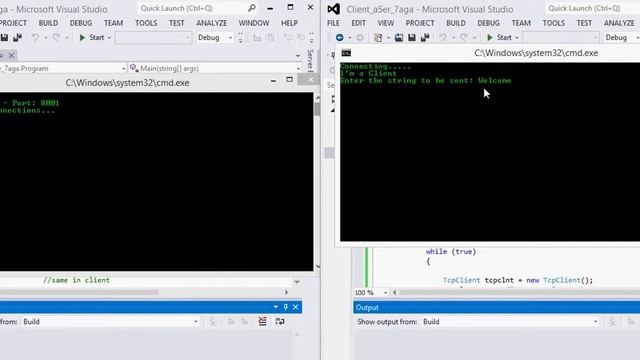Click Output panel title in Client window
The width and height of the screenshot is (640, 360).
click(x=367, y=307)
